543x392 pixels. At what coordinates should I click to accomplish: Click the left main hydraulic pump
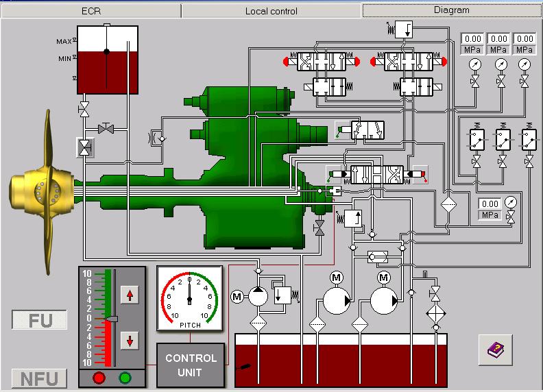pyautogui.click(x=336, y=299)
